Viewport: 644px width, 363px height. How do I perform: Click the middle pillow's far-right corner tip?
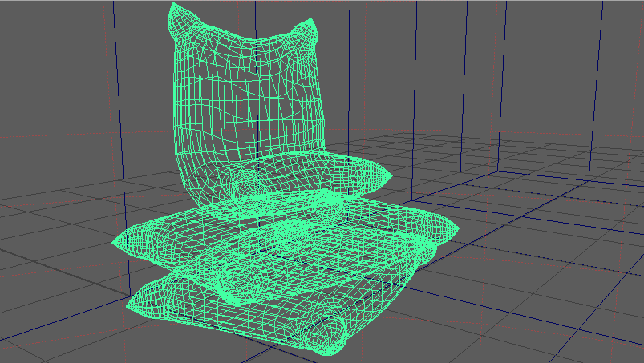(459, 231)
